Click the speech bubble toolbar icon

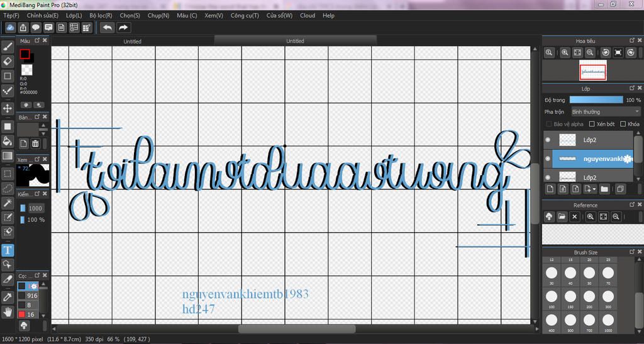coord(36,28)
